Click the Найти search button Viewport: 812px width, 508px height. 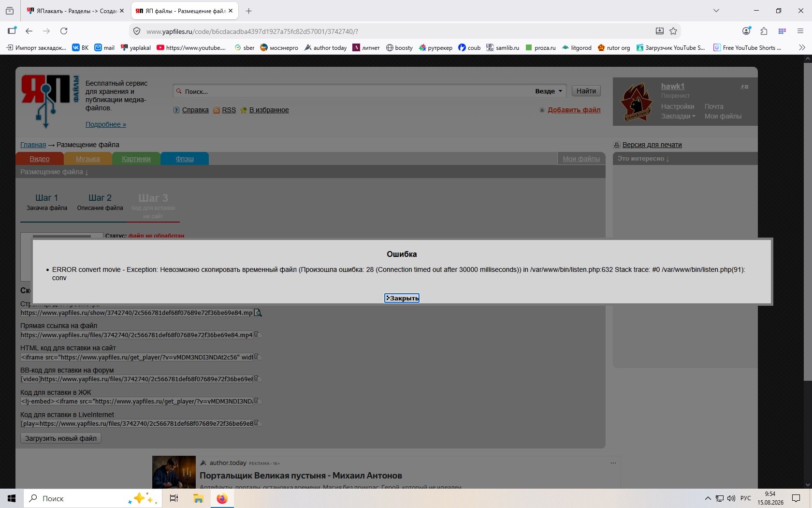coord(586,91)
